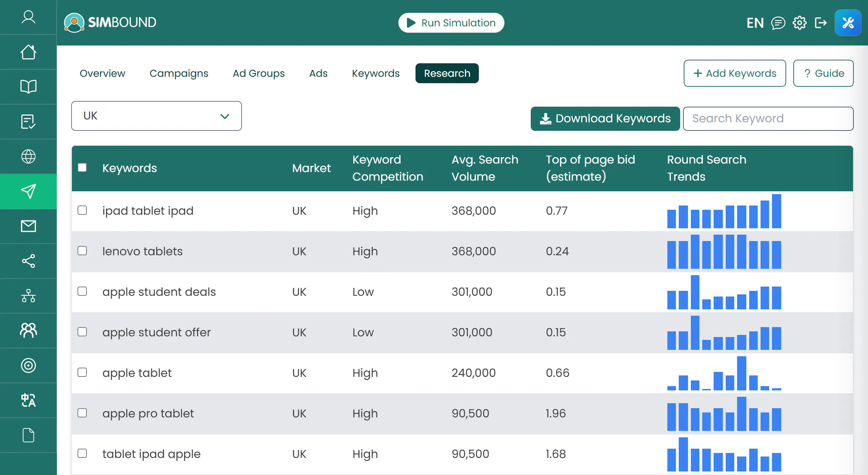Open the people group icon in sidebar

click(x=28, y=331)
